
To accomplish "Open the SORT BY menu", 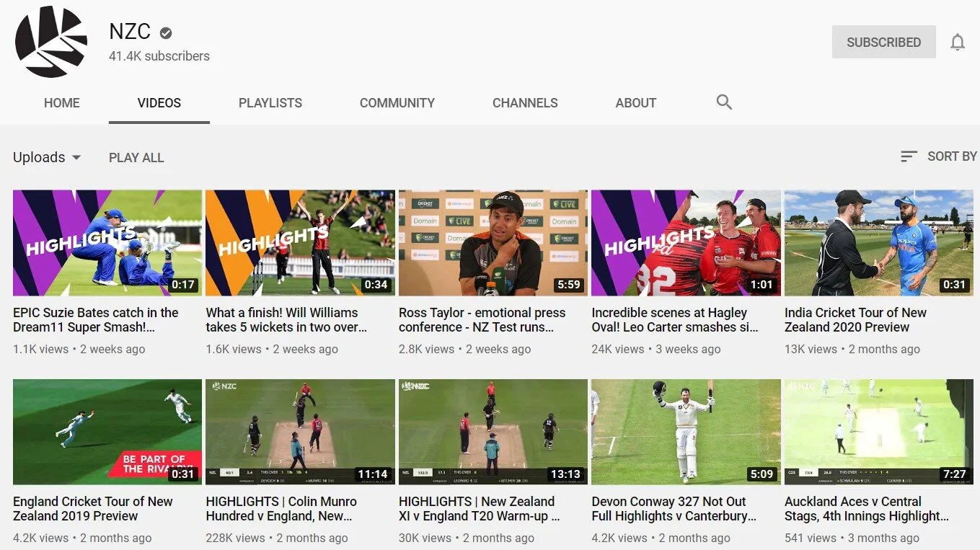I will (x=939, y=156).
